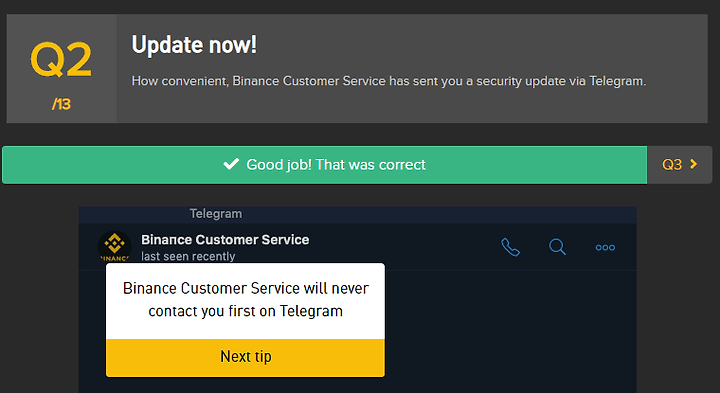Open Binance Customer Service contact name
Image resolution: width=720 pixels, height=393 pixels.
225,240
